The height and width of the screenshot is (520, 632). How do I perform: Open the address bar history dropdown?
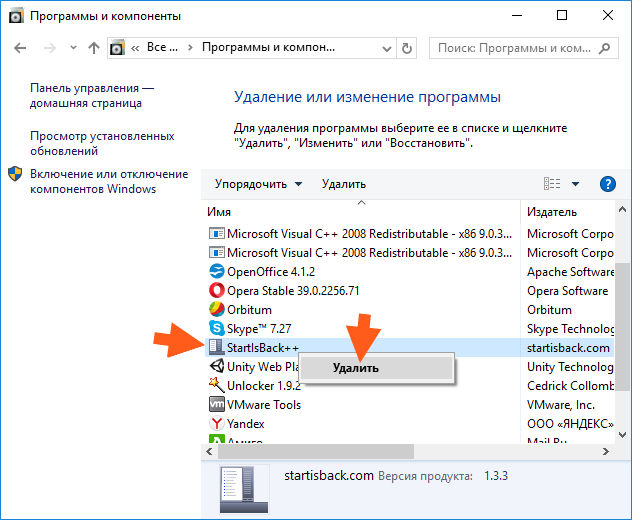pyautogui.click(x=387, y=49)
